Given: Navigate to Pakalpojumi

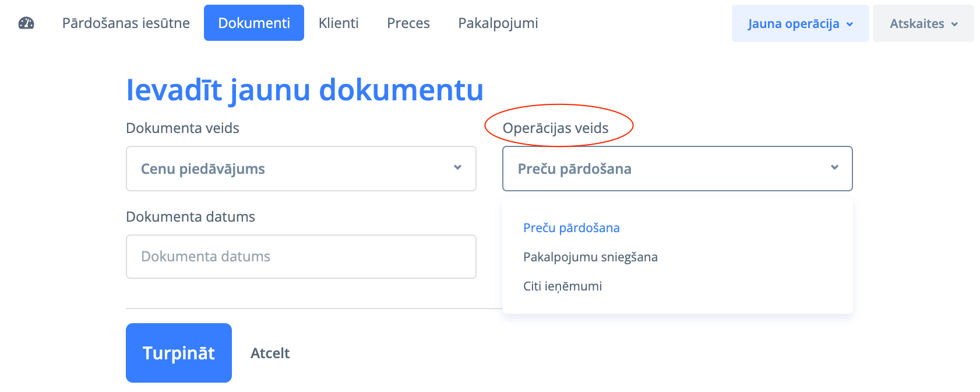Looking at the screenshot, I should coord(498,23).
